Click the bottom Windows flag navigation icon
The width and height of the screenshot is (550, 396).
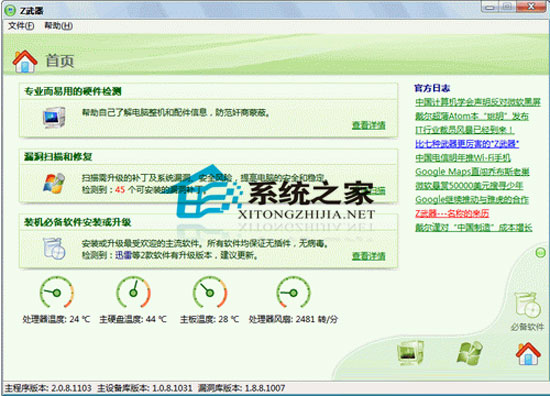[469, 353]
